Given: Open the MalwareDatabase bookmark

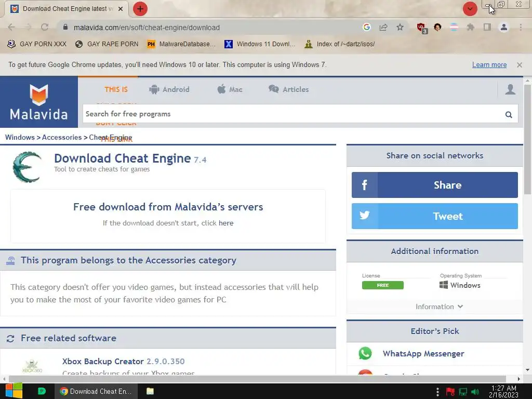Looking at the screenshot, I should [x=181, y=44].
